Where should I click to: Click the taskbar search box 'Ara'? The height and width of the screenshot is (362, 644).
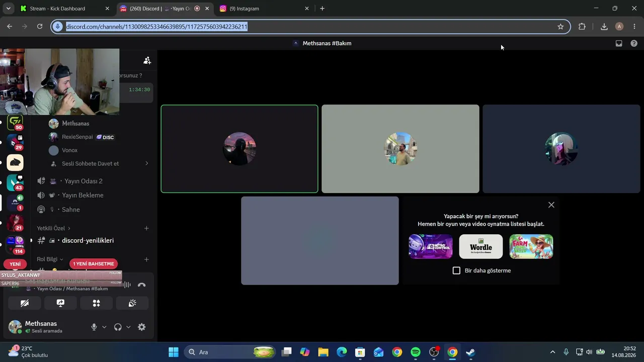pos(230,352)
